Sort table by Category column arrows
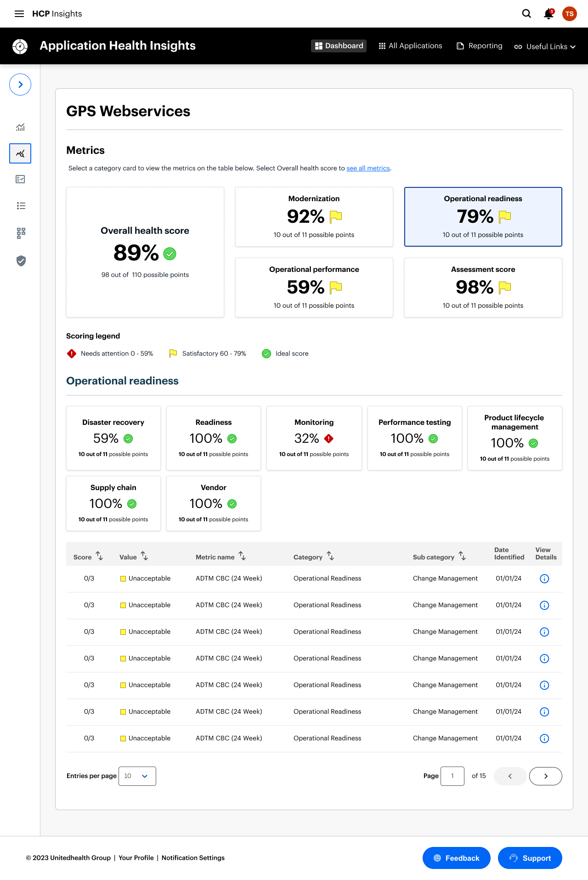Image resolution: width=588 pixels, height=880 pixels. (330, 556)
